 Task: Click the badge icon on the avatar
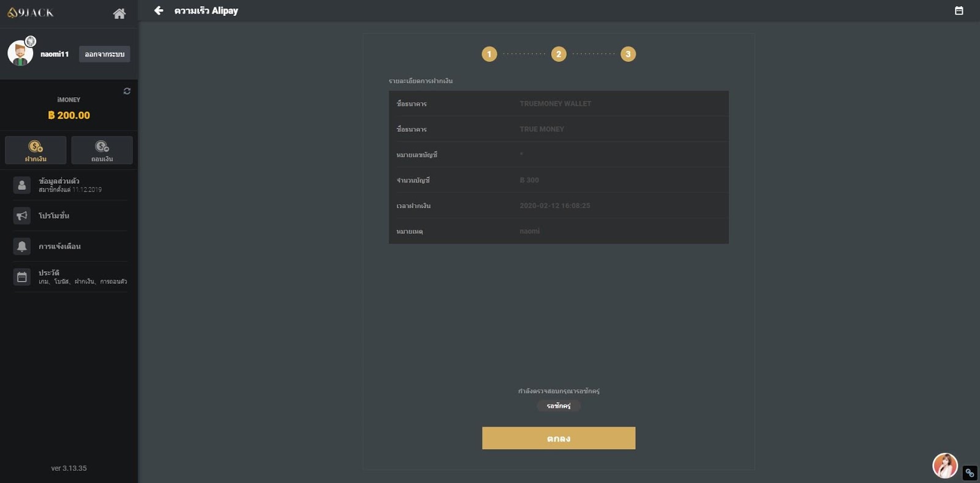tap(30, 42)
